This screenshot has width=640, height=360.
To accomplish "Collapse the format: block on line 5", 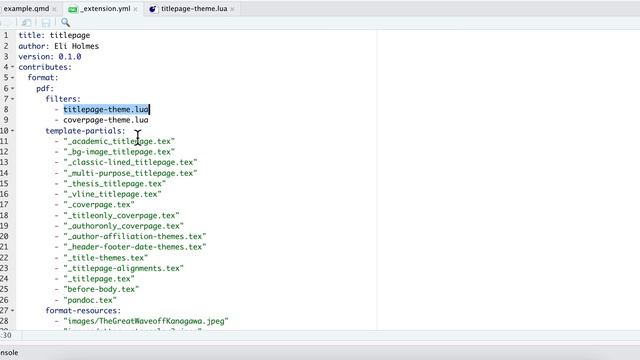I will point(13,78).
